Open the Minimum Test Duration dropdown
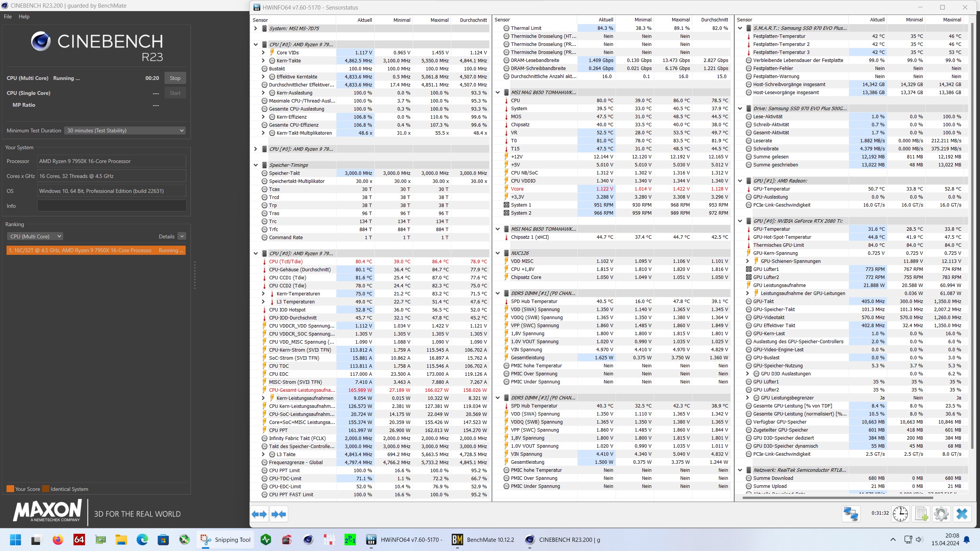 (x=125, y=130)
